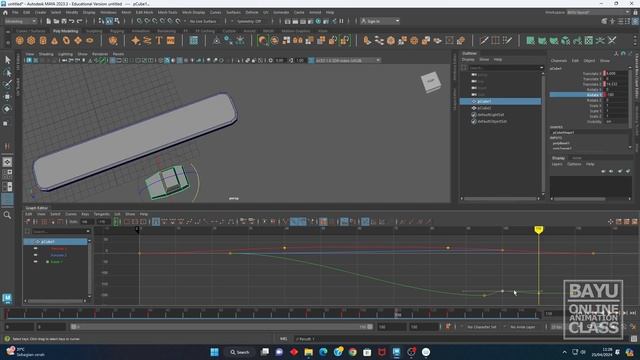The height and width of the screenshot is (360, 640).
Task: Open the Workspace selector dropdown
Action: tap(598, 13)
